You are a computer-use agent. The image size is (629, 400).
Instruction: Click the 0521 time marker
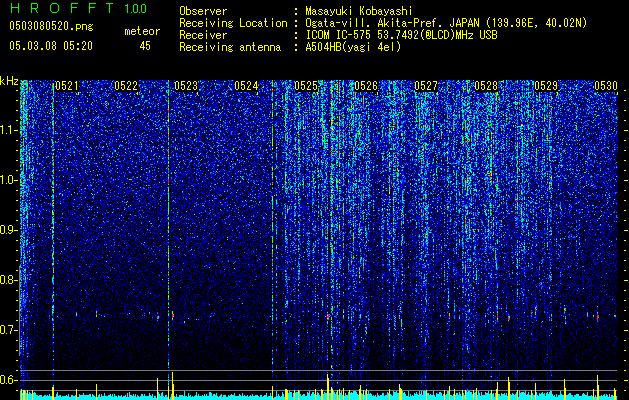coord(67,86)
